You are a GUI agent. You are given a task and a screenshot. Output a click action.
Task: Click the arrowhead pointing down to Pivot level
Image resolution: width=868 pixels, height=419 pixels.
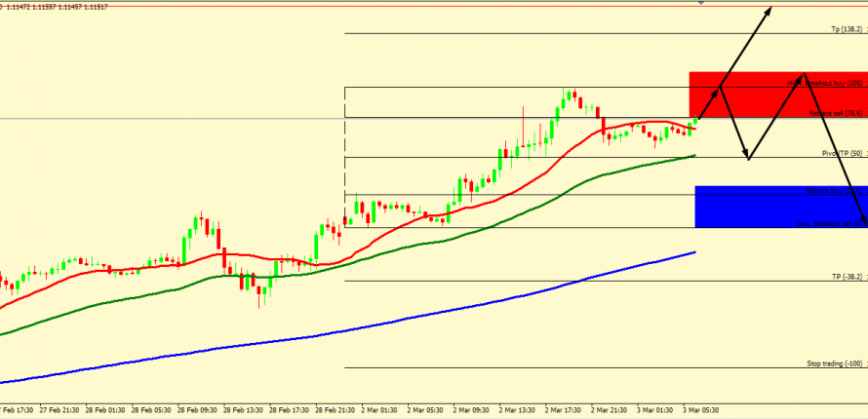(747, 156)
